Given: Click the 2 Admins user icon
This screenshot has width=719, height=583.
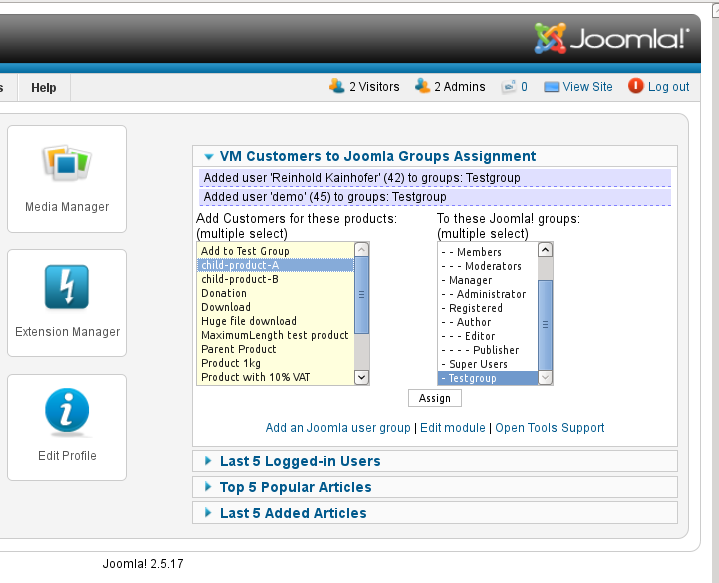Looking at the screenshot, I should pos(422,86).
